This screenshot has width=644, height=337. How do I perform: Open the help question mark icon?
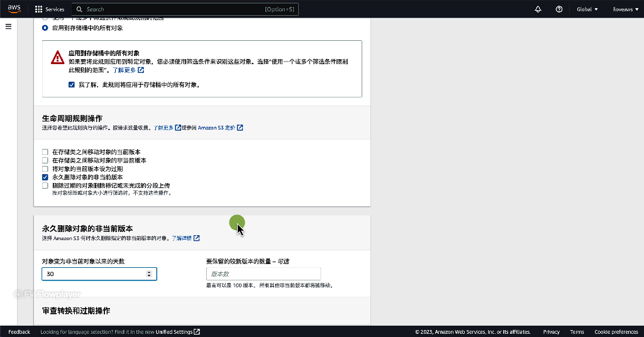559,9
